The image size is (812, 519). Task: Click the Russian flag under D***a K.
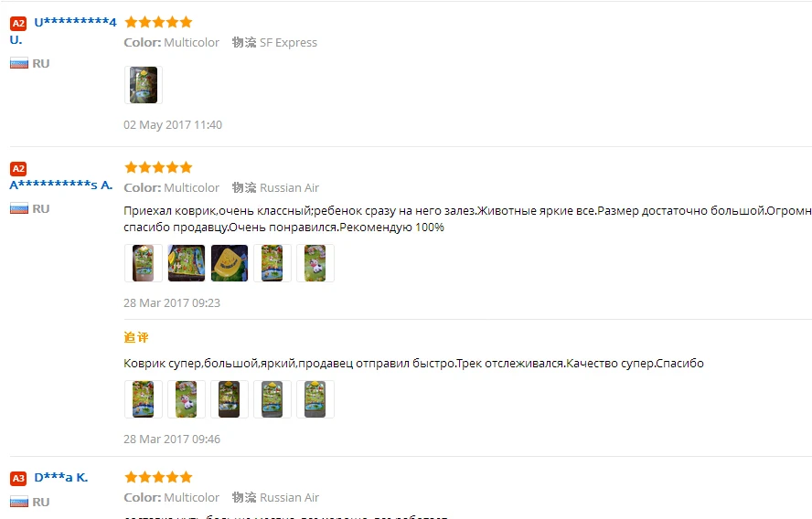click(x=19, y=502)
